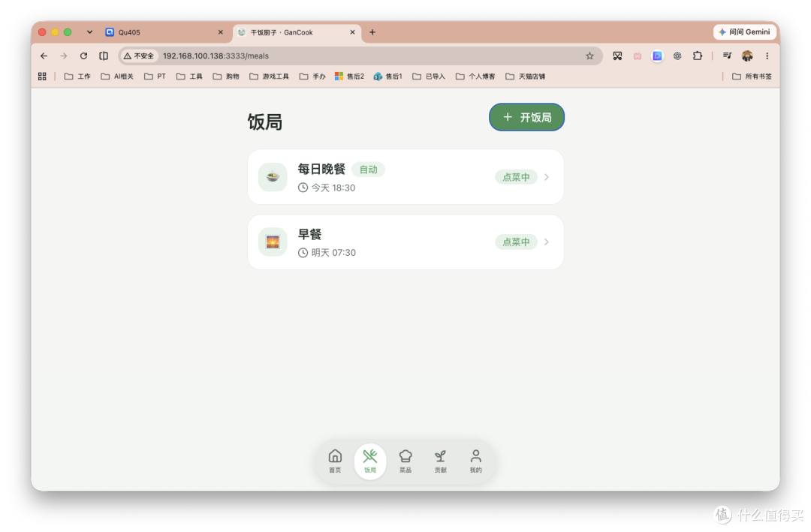
Task: Open the 早餐 meal card title
Action: (x=310, y=234)
